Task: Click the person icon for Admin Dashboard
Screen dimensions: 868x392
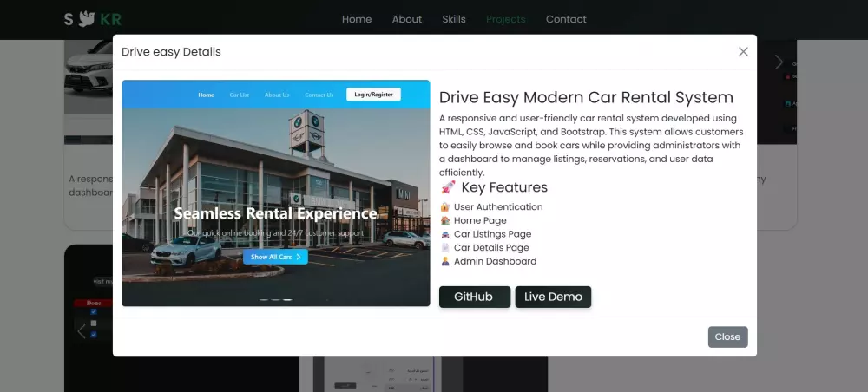Action: [x=444, y=262]
